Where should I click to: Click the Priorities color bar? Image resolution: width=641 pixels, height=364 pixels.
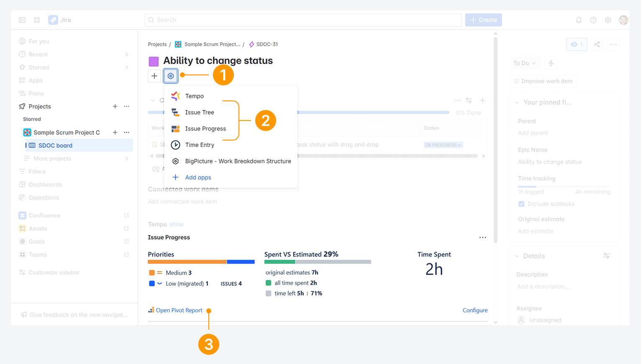[201, 262]
